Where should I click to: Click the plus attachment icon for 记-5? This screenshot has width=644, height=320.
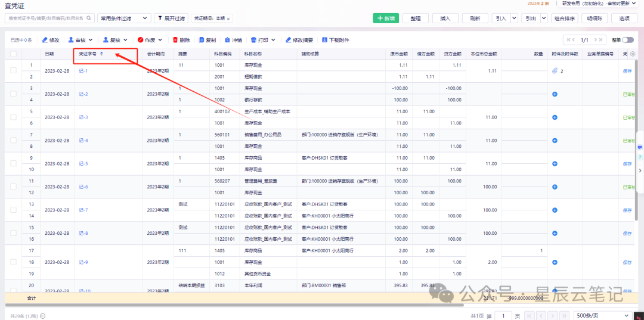(555, 164)
